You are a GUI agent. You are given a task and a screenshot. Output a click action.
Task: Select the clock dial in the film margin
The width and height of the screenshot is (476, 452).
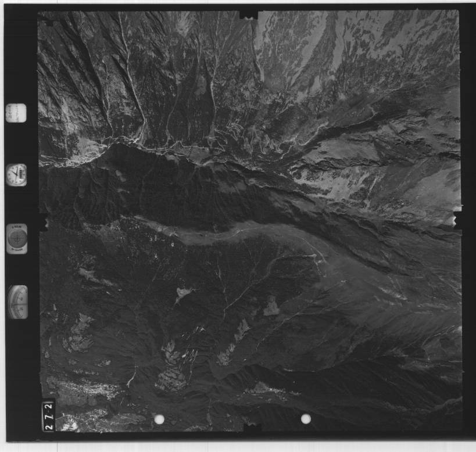[16, 175]
